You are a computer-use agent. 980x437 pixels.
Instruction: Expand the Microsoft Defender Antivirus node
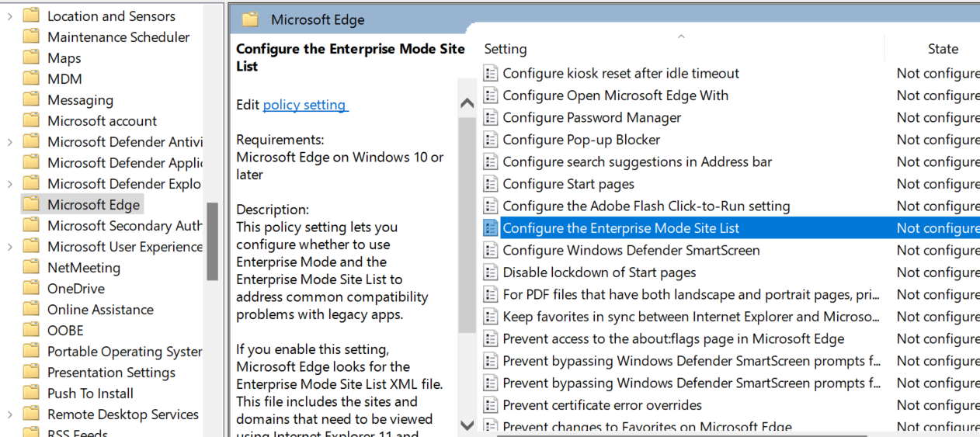[9, 141]
